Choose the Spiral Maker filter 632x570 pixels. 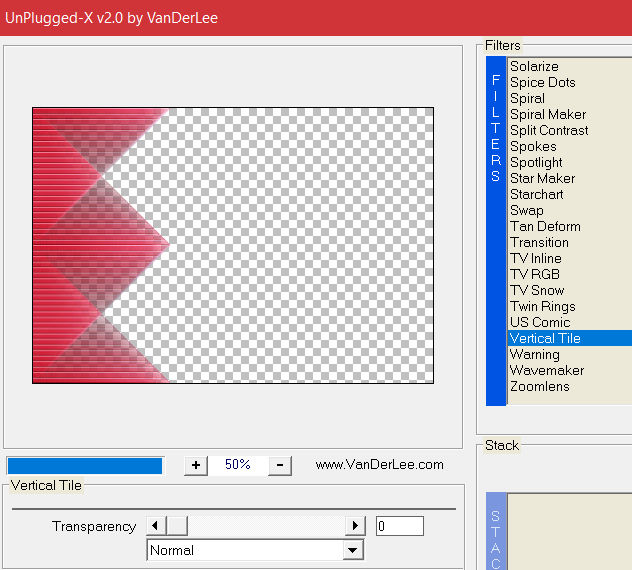click(548, 114)
